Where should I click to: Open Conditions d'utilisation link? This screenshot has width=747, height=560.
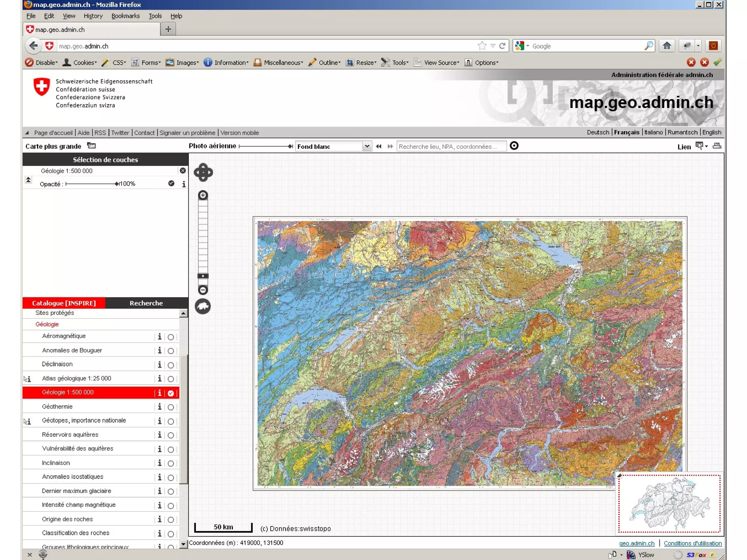pyautogui.click(x=692, y=543)
